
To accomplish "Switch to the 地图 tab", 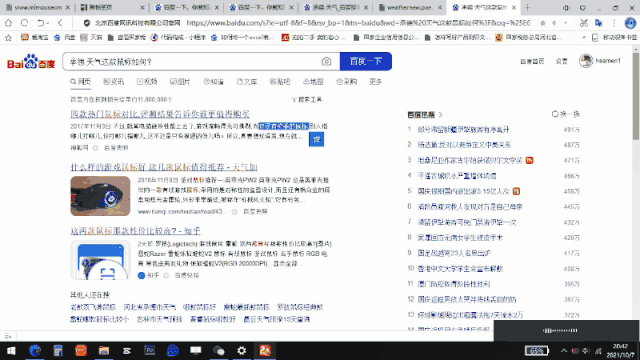I will click(313, 82).
